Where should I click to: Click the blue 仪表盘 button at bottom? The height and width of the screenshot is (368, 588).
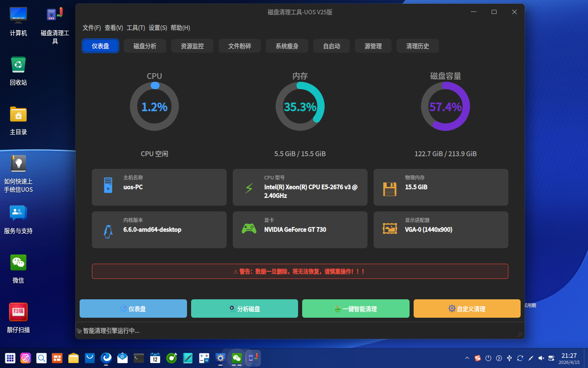[x=133, y=309]
